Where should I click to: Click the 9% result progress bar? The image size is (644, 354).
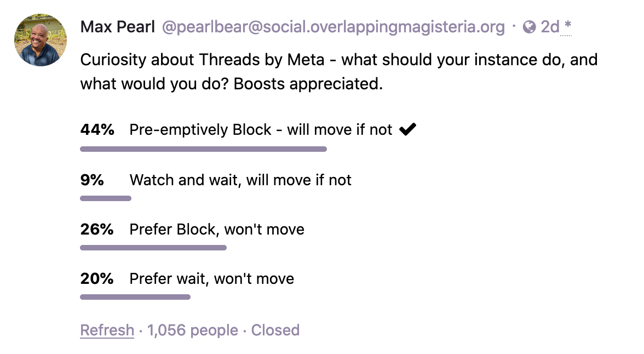(x=106, y=198)
